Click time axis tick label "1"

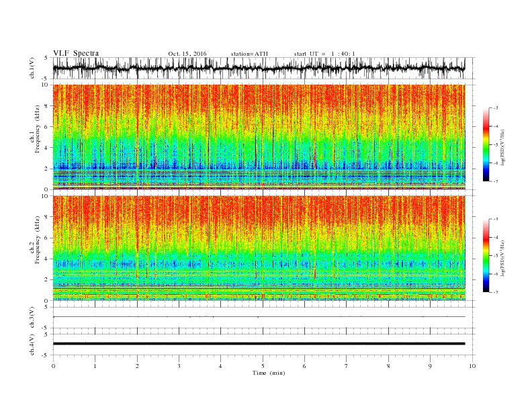pos(95,366)
